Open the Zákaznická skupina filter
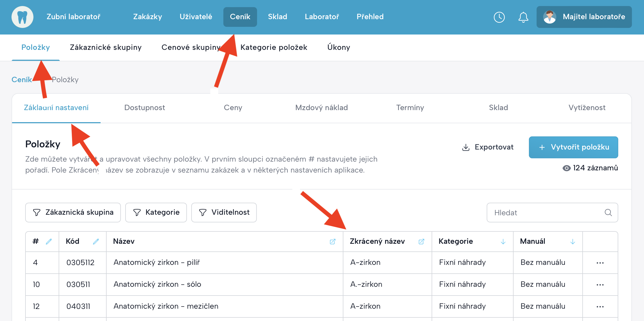 coord(73,213)
